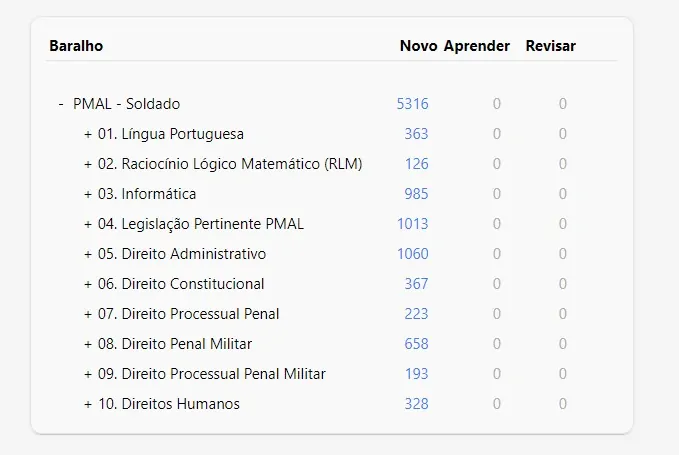The image size is (679, 455).
Task: Expand the 05. Direito Administrativo subdeck
Action: [88, 254]
